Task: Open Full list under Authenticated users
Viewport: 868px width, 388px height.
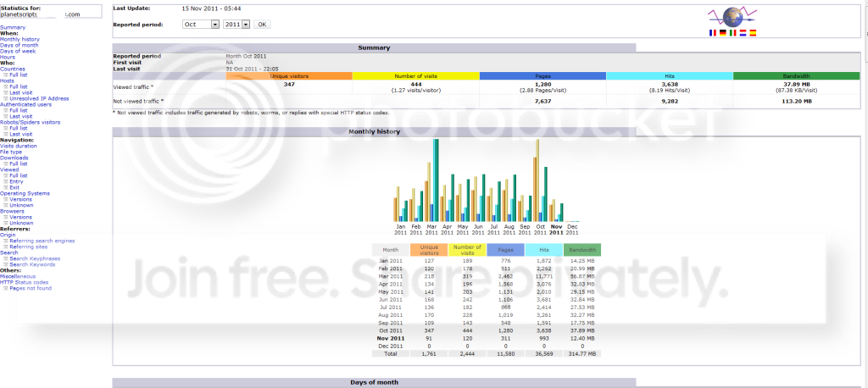Action: (x=19, y=110)
